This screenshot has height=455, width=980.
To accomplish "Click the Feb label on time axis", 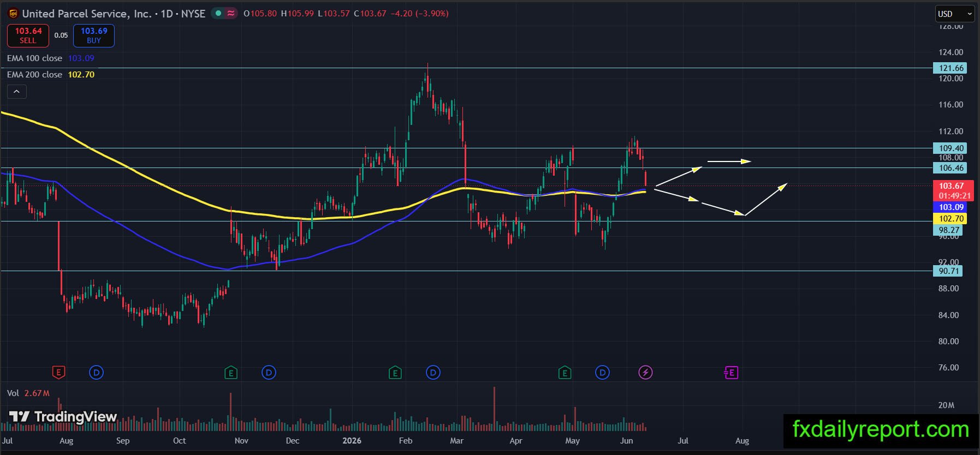I will pyautogui.click(x=406, y=441).
